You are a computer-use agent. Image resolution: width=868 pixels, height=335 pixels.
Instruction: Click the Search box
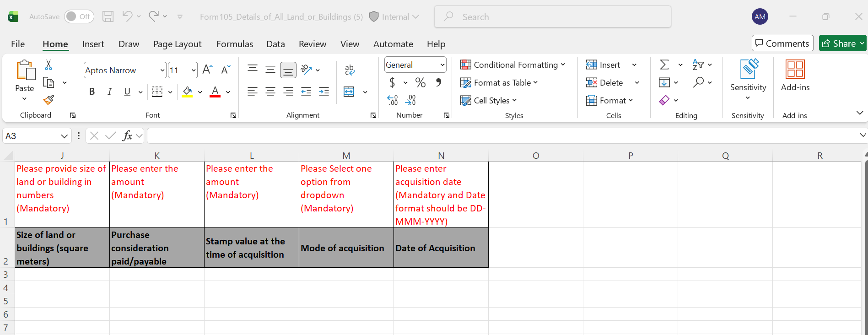tap(552, 16)
